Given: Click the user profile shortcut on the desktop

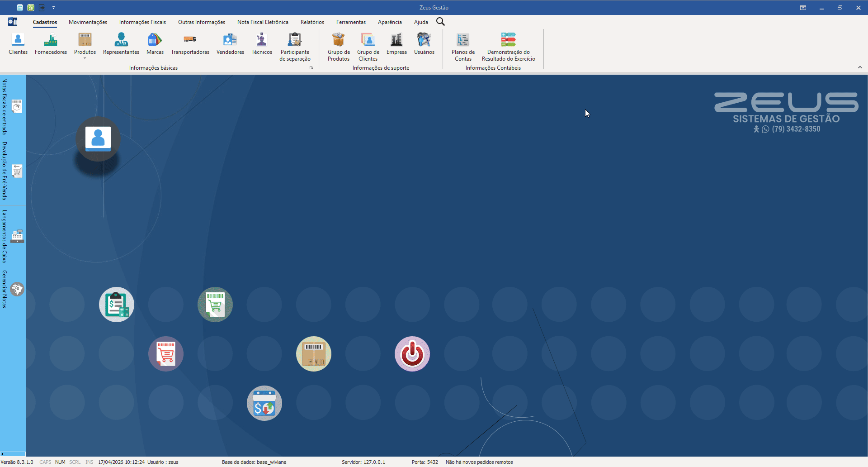Looking at the screenshot, I should point(98,139).
